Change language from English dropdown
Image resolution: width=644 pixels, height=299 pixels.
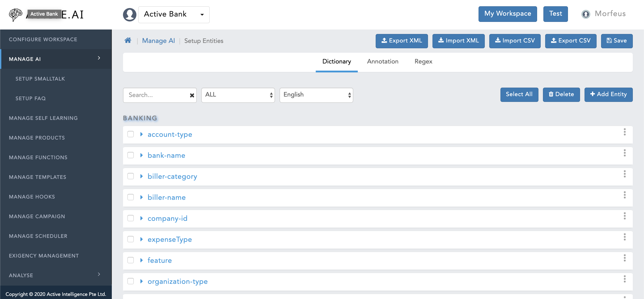[x=316, y=95]
